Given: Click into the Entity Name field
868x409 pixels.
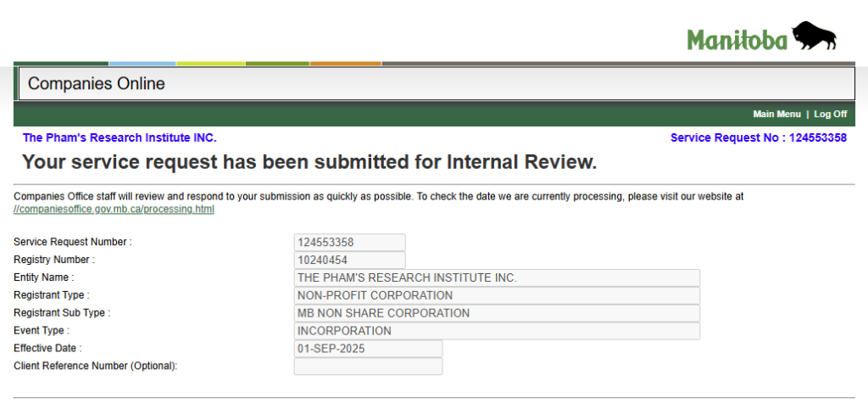Looking at the screenshot, I should click(497, 278).
